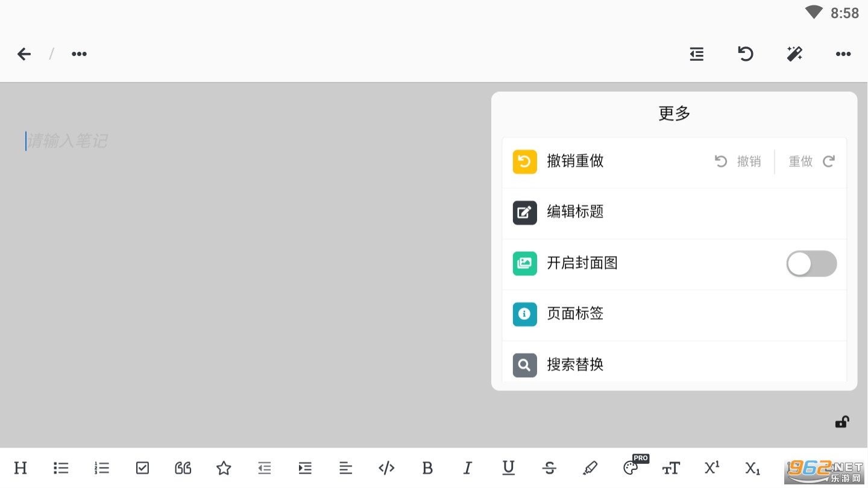Open the outline indent icon in header

coord(697,54)
